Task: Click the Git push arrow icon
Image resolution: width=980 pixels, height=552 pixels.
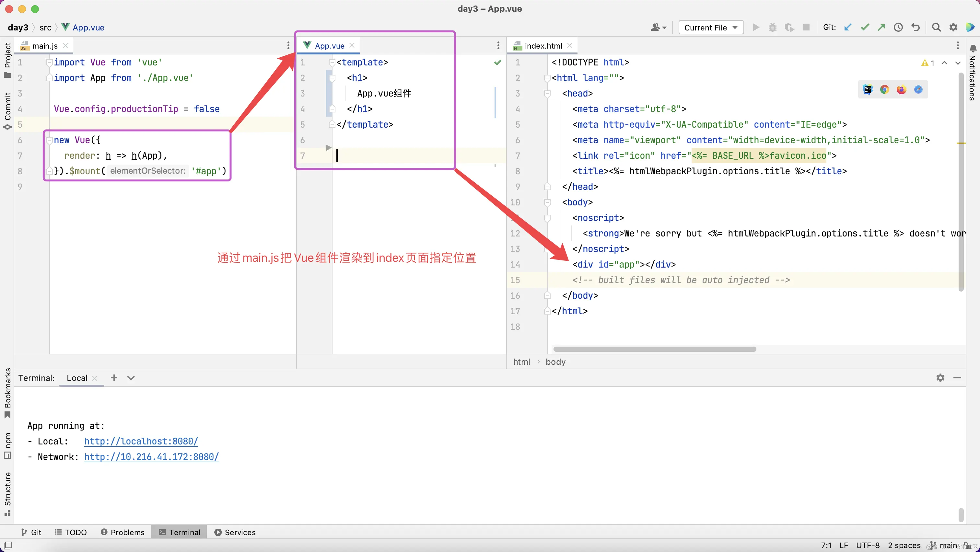Action: point(881,27)
